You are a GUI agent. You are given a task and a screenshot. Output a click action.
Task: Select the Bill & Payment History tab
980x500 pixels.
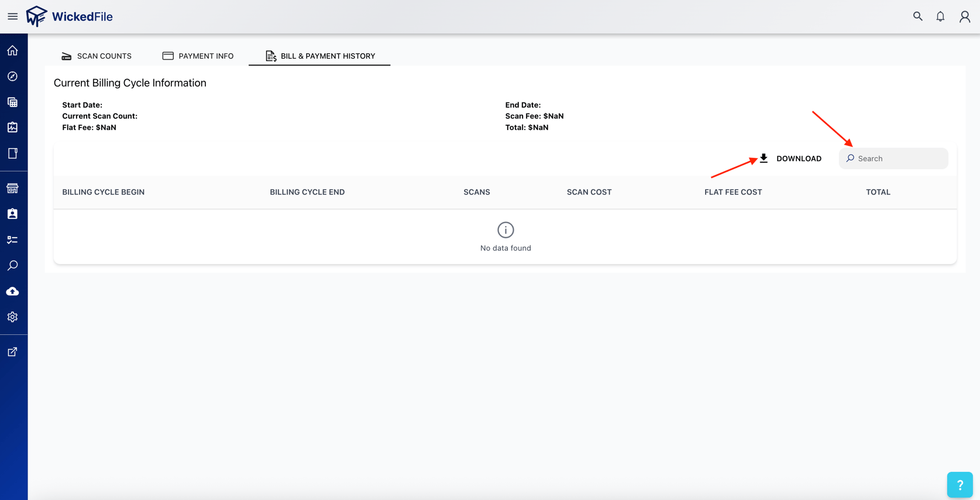pos(319,56)
